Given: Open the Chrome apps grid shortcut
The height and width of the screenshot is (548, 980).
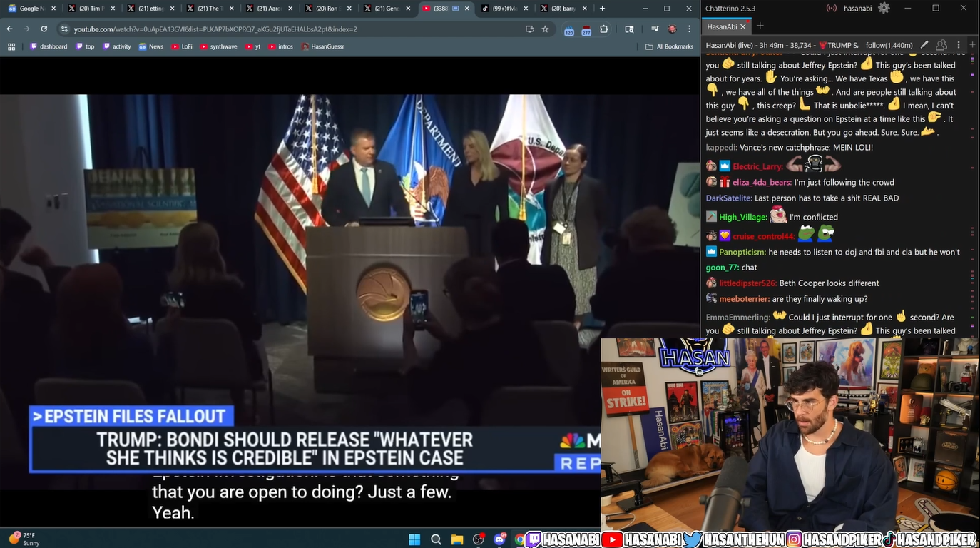Looking at the screenshot, I should pyautogui.click(x=11, y=46).
